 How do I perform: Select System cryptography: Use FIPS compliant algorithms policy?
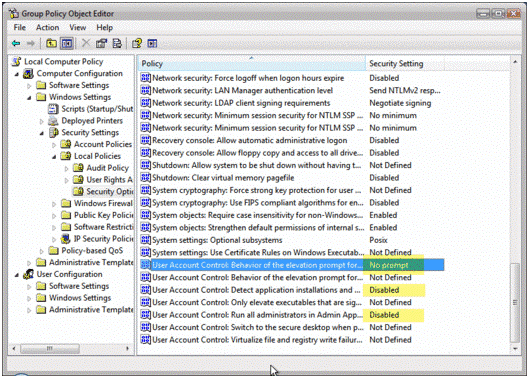(x=258, y=202)
